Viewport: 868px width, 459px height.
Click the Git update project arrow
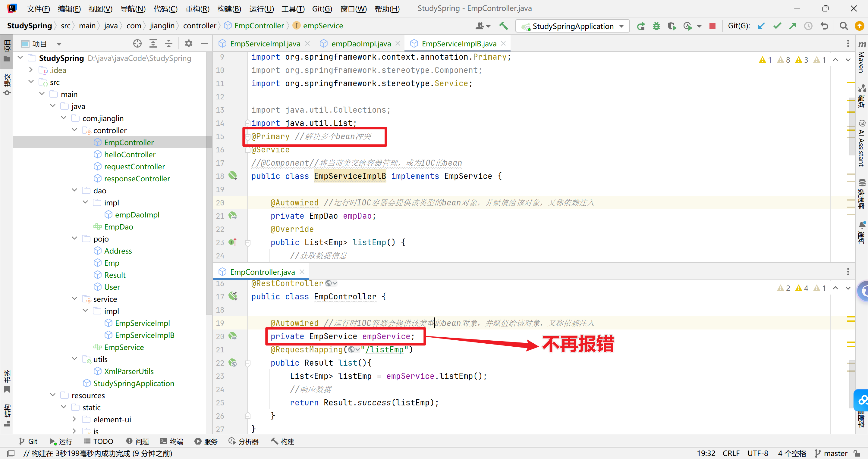pos(761,26)
